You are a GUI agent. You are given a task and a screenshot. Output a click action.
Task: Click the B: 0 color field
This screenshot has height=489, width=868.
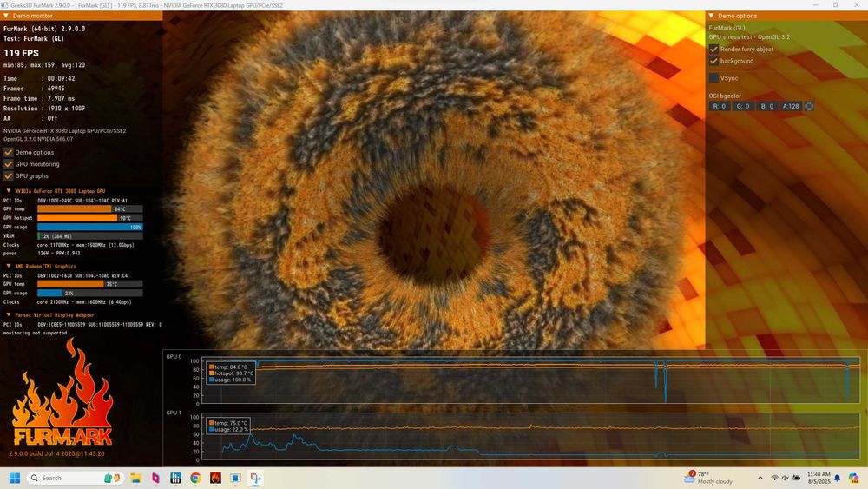click(x=766, y=106)
